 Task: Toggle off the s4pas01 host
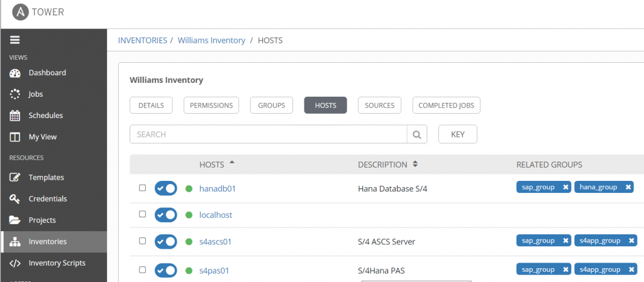166,271
